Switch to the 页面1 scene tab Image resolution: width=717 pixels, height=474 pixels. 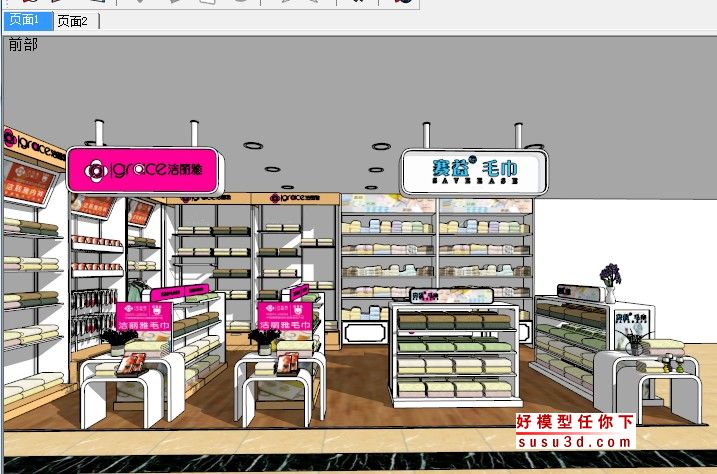[x=27, y=21]
